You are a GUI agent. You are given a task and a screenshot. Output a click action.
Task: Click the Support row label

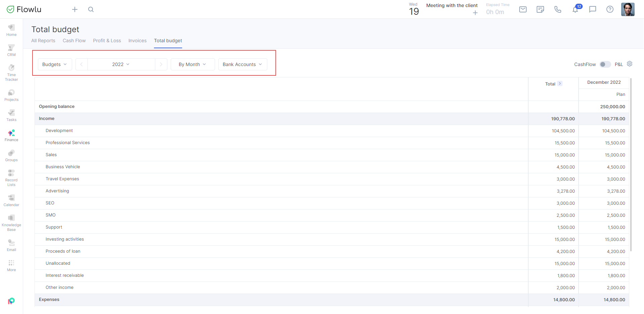tap(54, 227)
